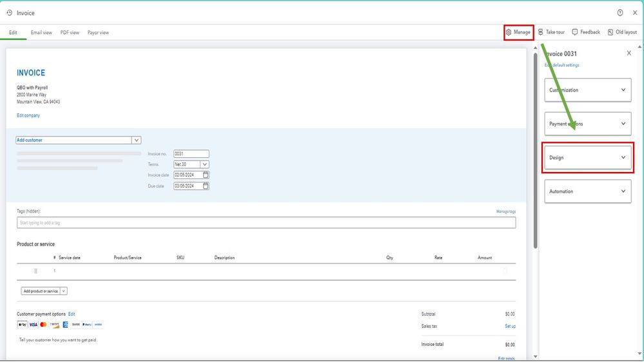The image size is (644, 362).
Task: Click the BANK payment icon
Action: point(76,325)
